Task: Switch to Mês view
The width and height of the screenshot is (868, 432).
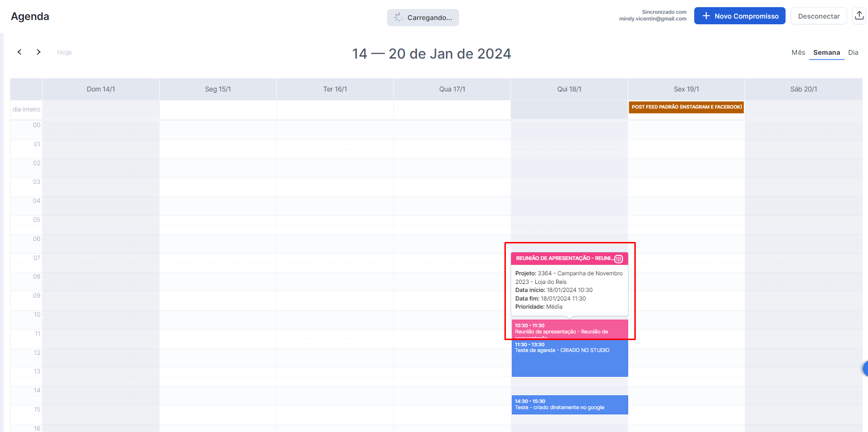Action: point(799,52)
